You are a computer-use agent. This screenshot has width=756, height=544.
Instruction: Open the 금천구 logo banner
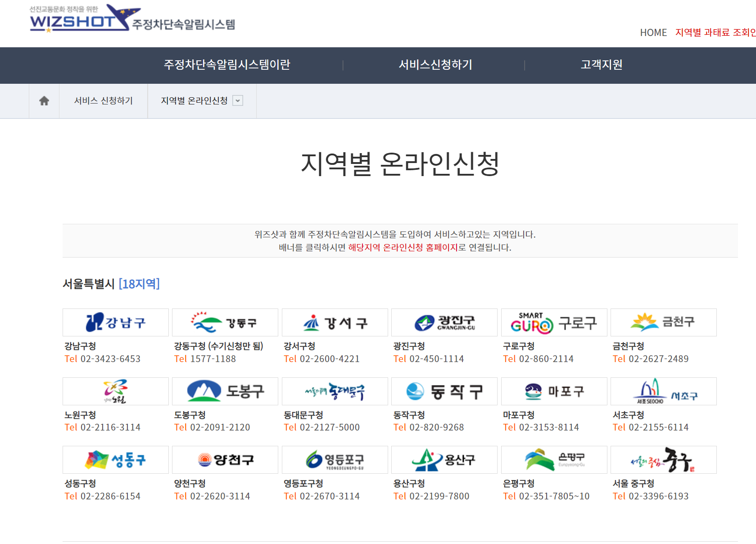coord(664,322)
